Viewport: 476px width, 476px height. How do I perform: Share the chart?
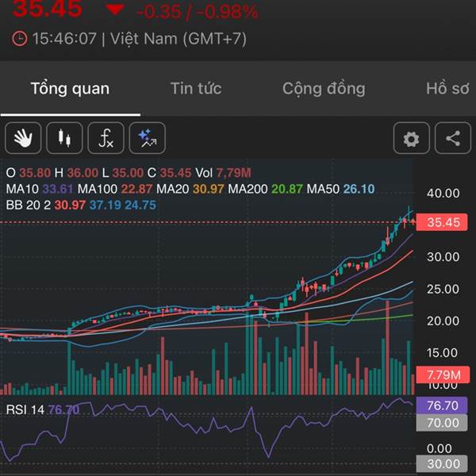point(453,138)
